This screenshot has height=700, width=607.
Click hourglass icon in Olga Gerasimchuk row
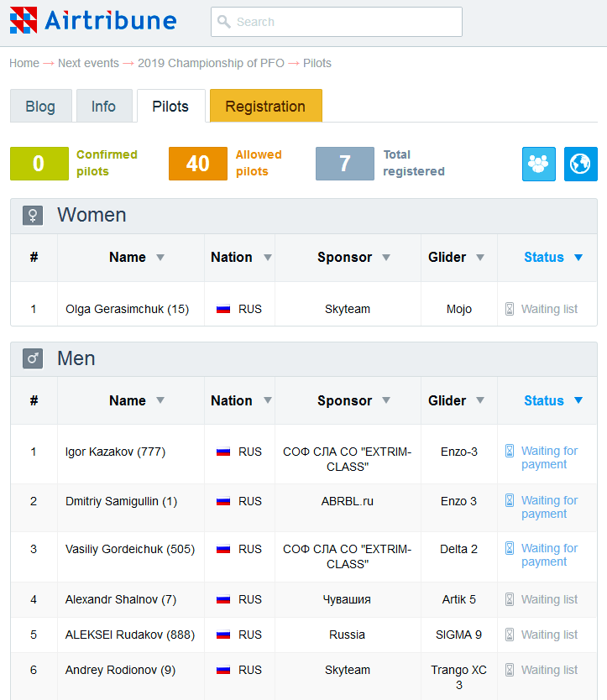[x=509, y=309]
